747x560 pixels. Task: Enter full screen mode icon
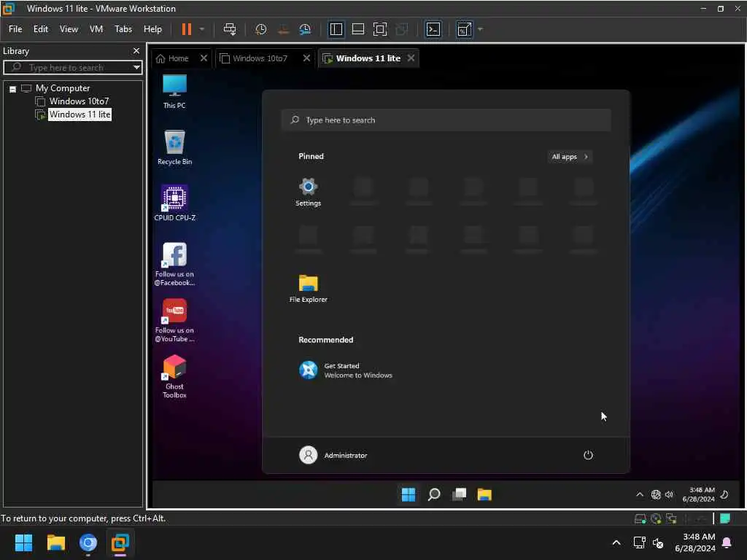click(379, 29)
